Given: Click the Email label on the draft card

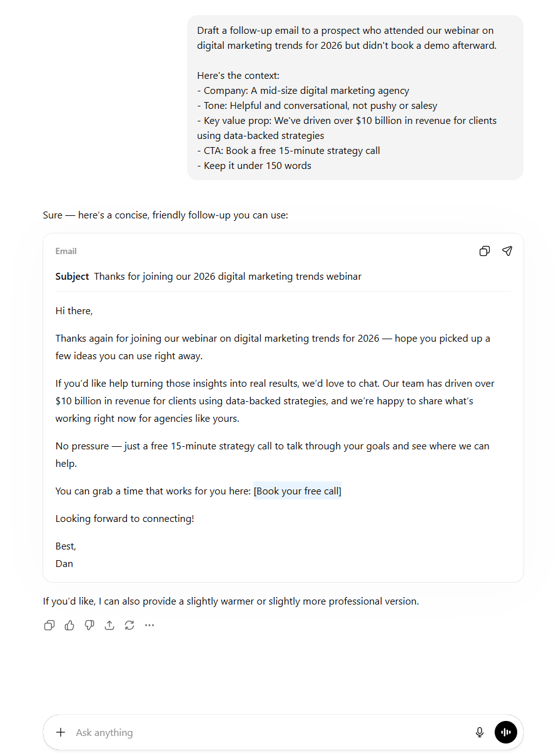Looking at the screenshot, I should pos(66,251).
